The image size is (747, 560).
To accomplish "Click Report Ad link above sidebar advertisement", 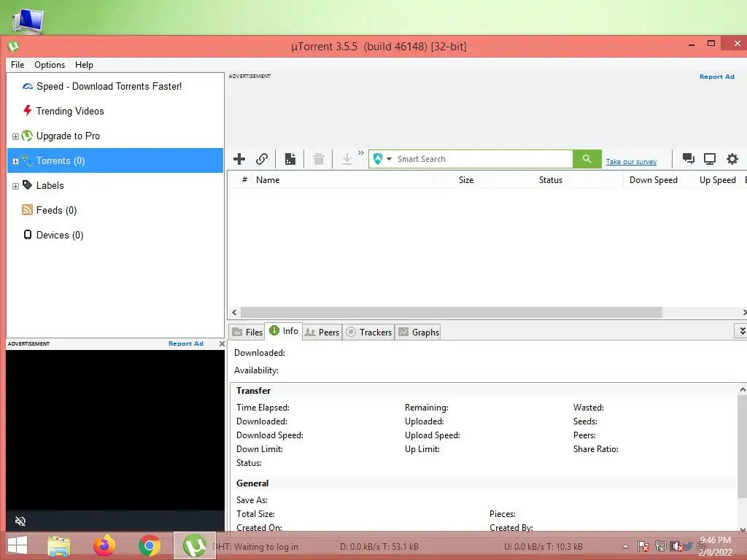I will coord(186,343).
